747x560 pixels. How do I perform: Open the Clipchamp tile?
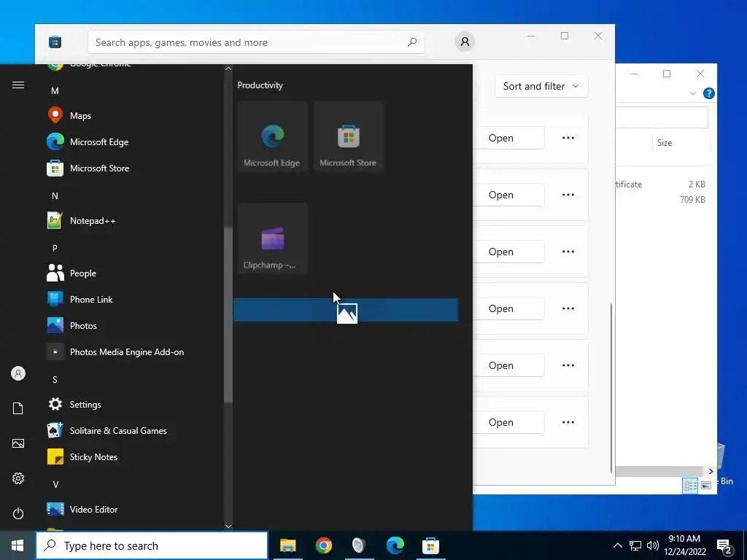pos(273,238)
